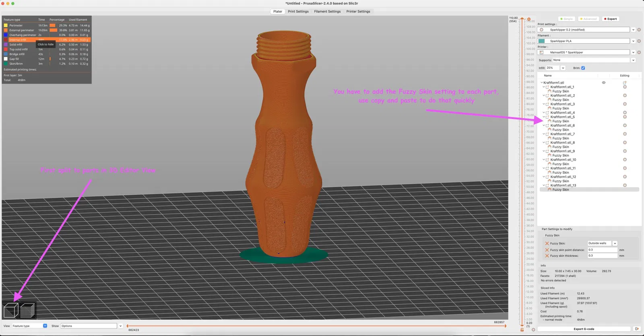Open the Supports dropdown
The width and height of the screenshot is (644, 336).
click(633, 60)
